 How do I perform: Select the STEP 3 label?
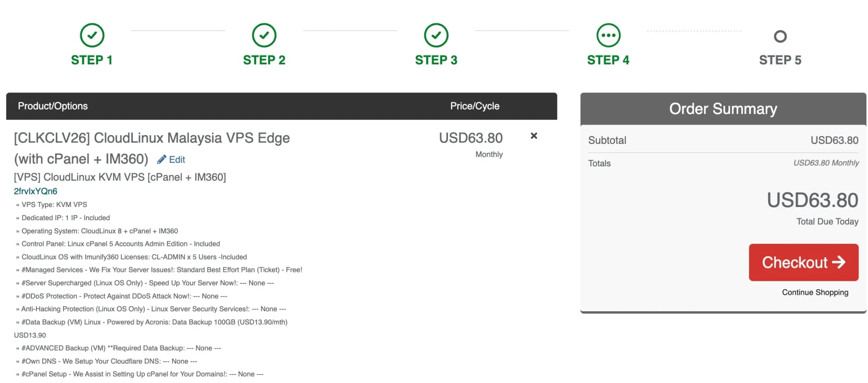(x=436, y=60)
